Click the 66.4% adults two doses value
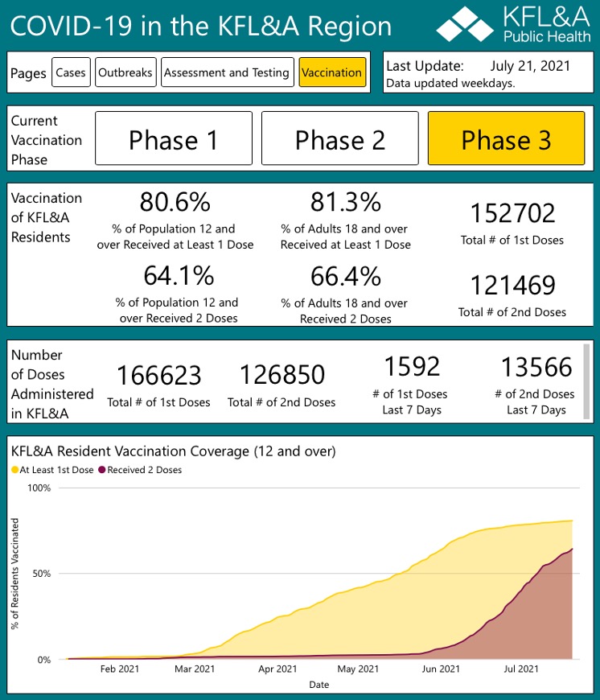 (x=346, y=276)
